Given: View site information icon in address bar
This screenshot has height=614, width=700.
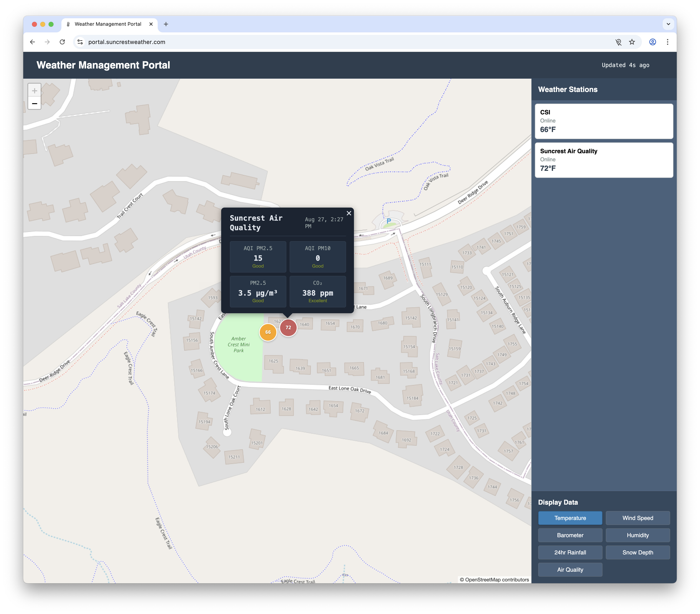Looking at the screenshot, I should [x=80, y=42].
